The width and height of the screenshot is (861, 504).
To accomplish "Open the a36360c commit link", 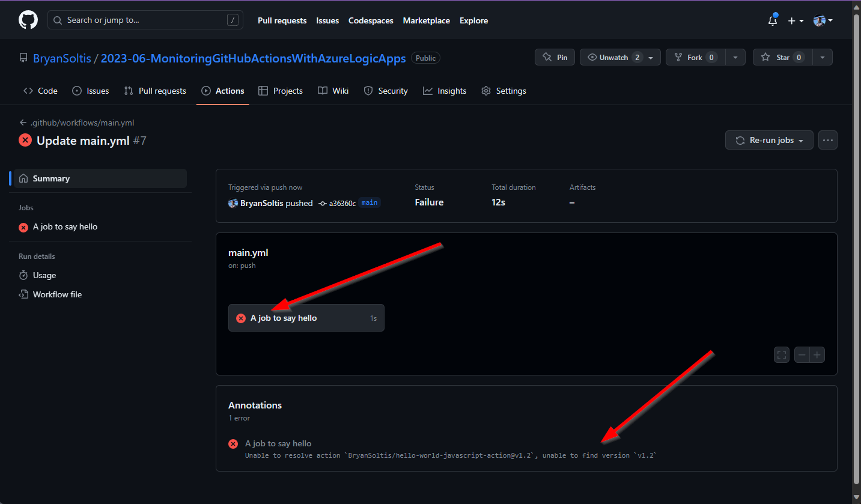I will pyautogui.click(x=342, y=203).
